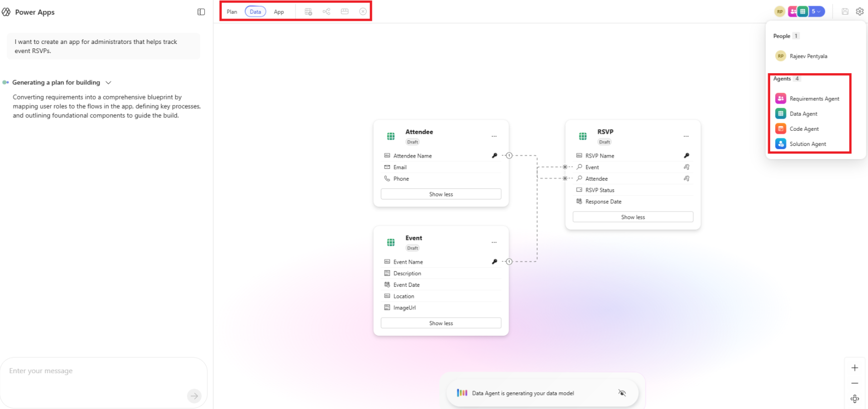Image resolution: width=868 pixels, height=409 pixels.
Task: Click the Enter your message field
Action: click(96, 371)
